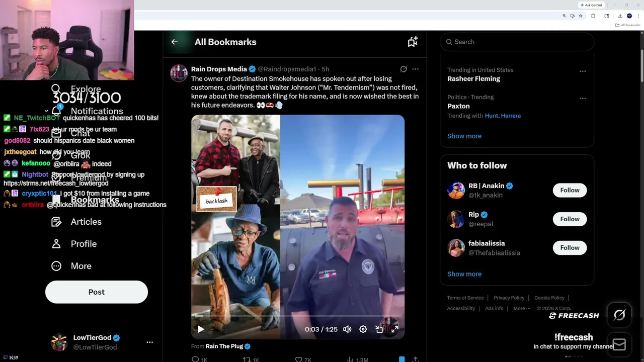This screenshot has width=644, height=362.
Task: Go back using the All Bookmarks arrow
Action: tap(175, 42)
